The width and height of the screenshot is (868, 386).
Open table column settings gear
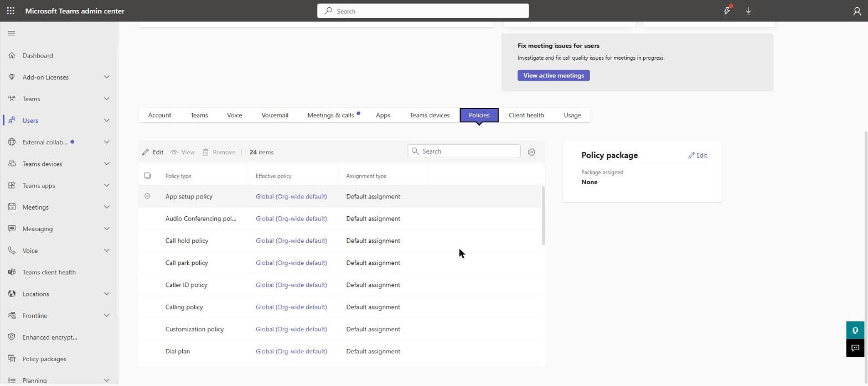[531, 152]
